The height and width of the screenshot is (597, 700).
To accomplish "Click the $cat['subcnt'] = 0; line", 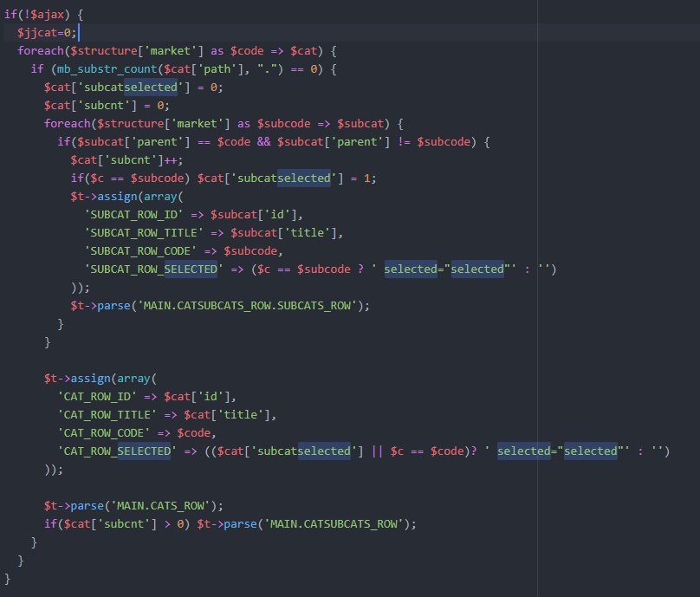I will click(x=107, y=106).
